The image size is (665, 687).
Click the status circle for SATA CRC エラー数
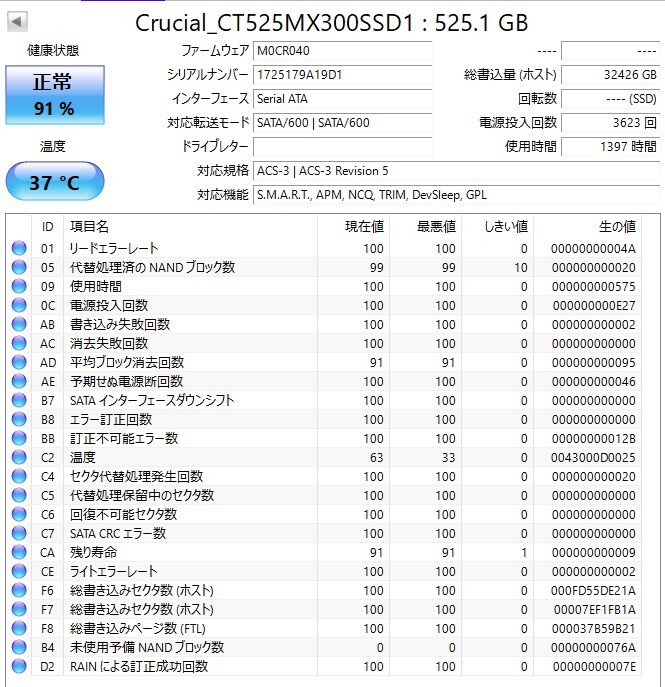point(19,534)
